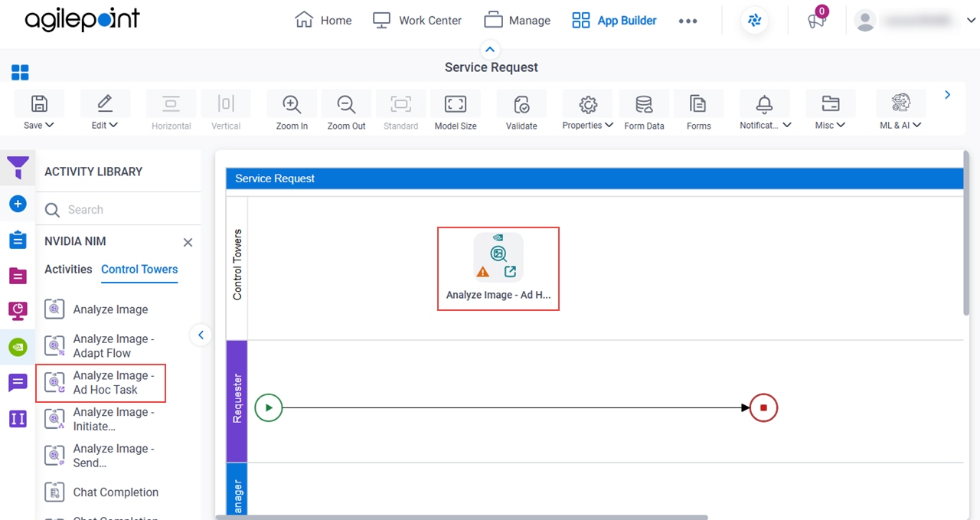Image resolution: width=980 pixels, height=520 pixels.
Task: Switch to the Activities tab
Action: [x=68, y=270]
